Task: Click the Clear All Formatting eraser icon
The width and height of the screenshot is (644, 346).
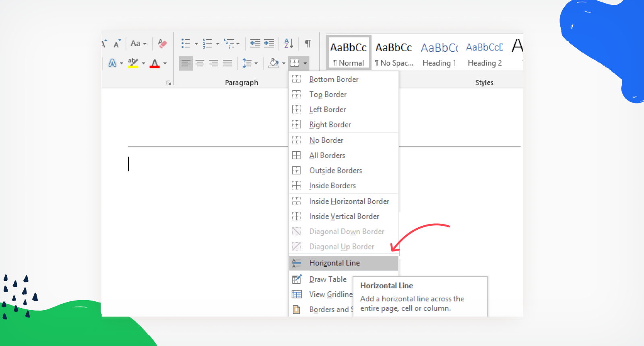Action: coord(162,43)
